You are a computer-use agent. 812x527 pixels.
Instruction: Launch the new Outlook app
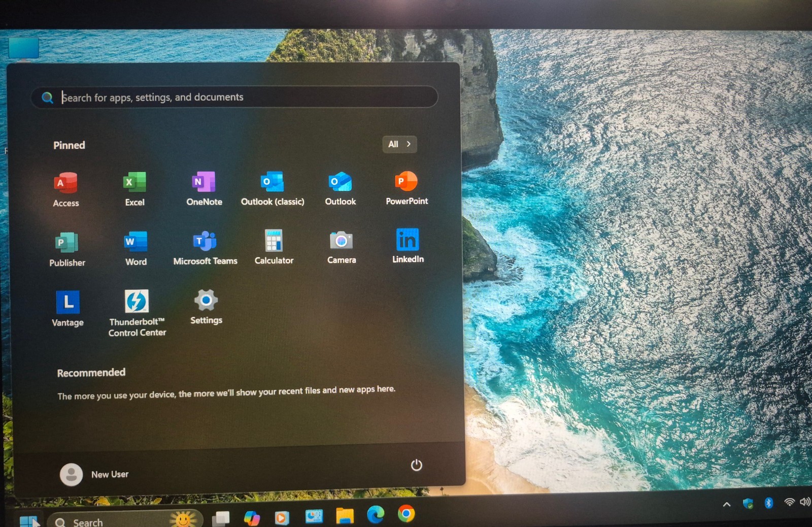(340, 188)
